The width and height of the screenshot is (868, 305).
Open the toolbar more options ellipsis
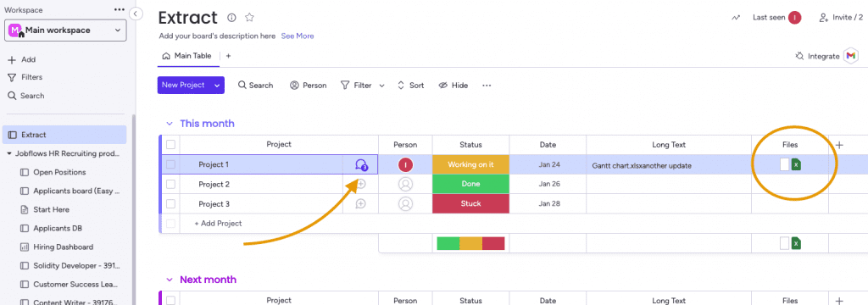487,86
